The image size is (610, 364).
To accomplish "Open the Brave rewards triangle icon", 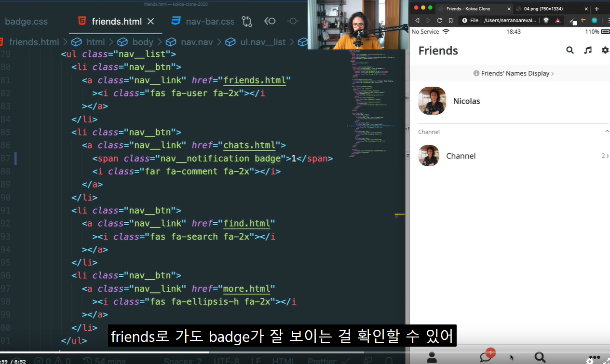I will (x=557, y=20).
